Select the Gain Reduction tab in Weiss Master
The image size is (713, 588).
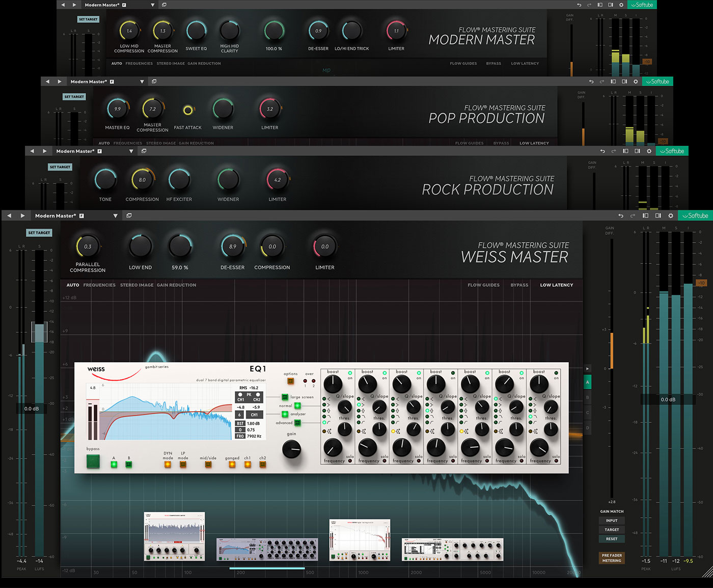click(176, 285)
